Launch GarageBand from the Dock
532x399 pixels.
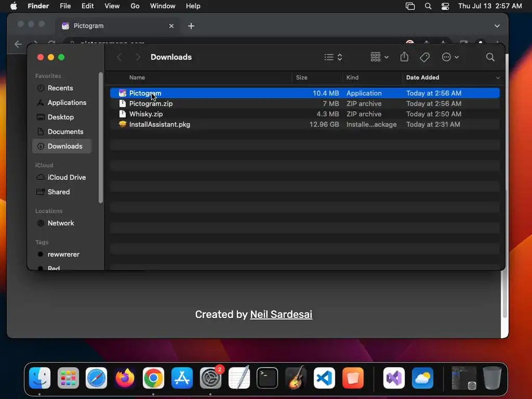coord(296,378)
